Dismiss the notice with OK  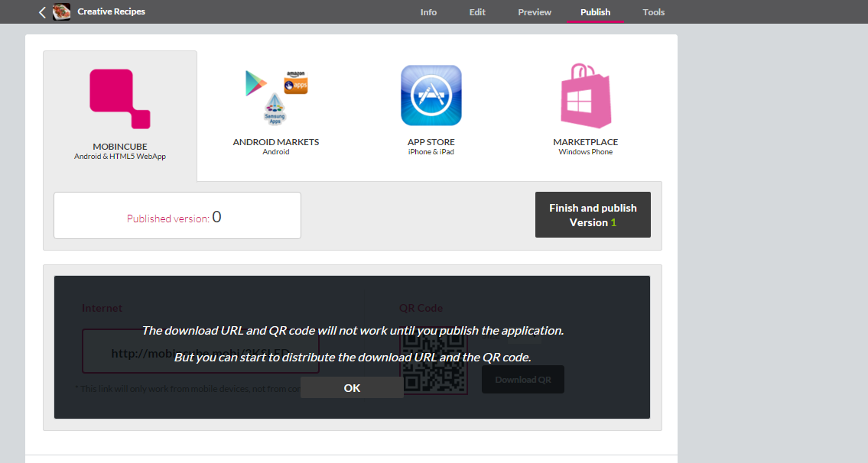[352, 388]
